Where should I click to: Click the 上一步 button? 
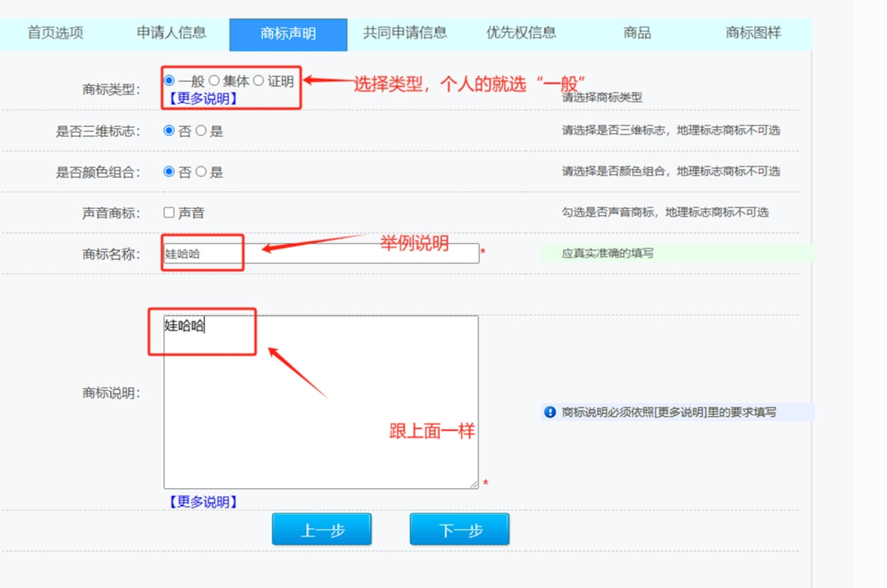click(322, 530)
